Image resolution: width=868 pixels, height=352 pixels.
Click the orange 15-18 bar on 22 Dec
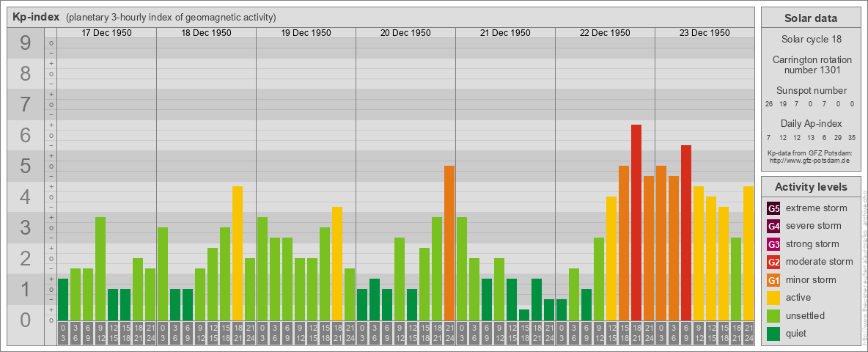click(624, 243)
